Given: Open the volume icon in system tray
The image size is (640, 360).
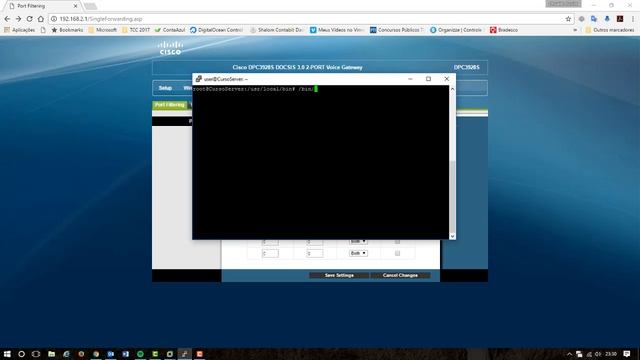Looking at the screenshot, I should [598, 354].
